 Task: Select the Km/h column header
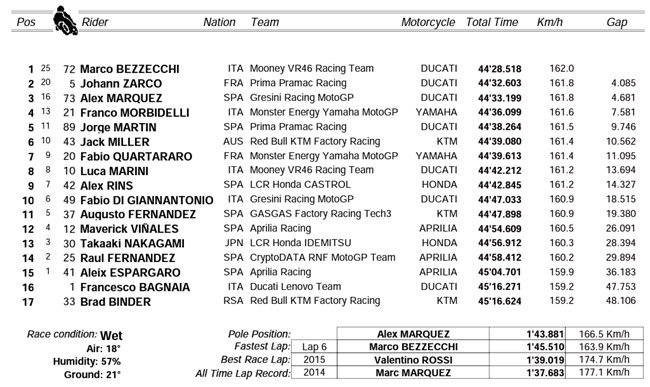(550, 22)
